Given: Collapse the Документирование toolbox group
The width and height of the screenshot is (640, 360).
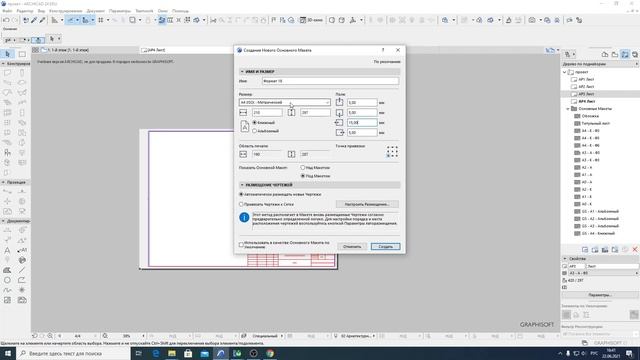Looking at the screenshot, I should (3, 221).
